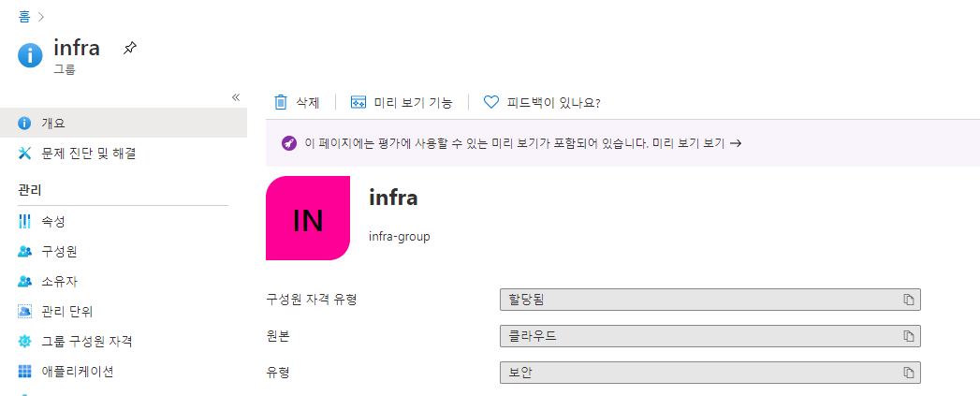Navigate to 홈 breadcrumb link
980x396 pixels.
click(x=24, y=17)
